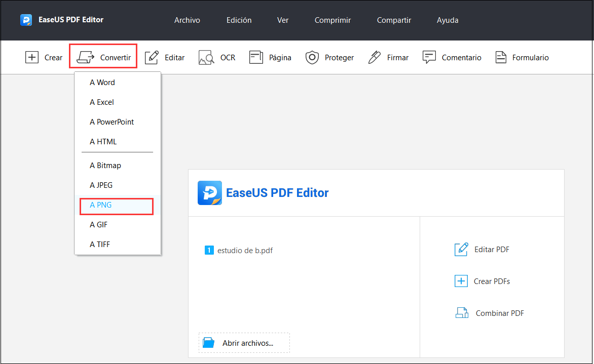Viewport: 594px width, 364px height.
Task: Click the Editar PDF icon in start panel
Action: tap(461, 250)
